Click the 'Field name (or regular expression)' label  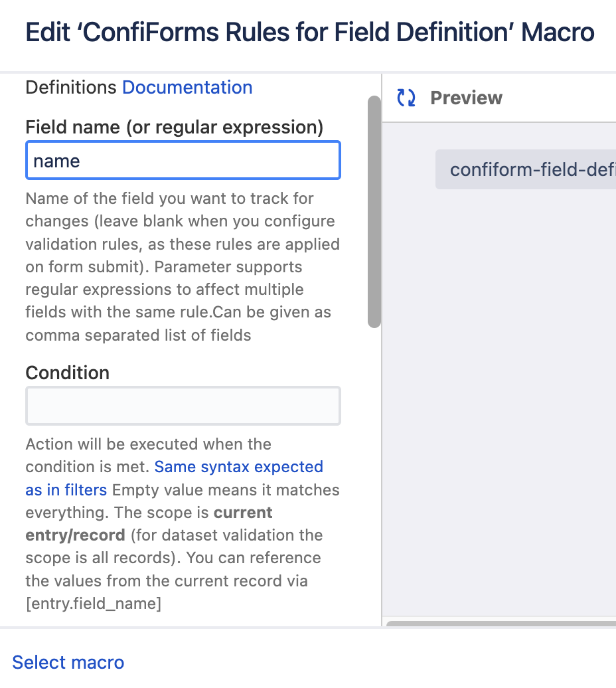pos(174,126)
